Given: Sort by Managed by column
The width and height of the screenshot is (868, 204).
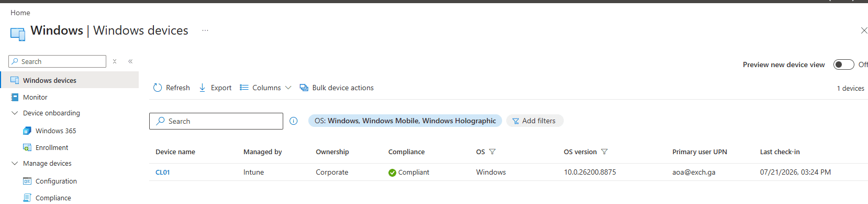Looking at the screenshot, I should point(263,152).
